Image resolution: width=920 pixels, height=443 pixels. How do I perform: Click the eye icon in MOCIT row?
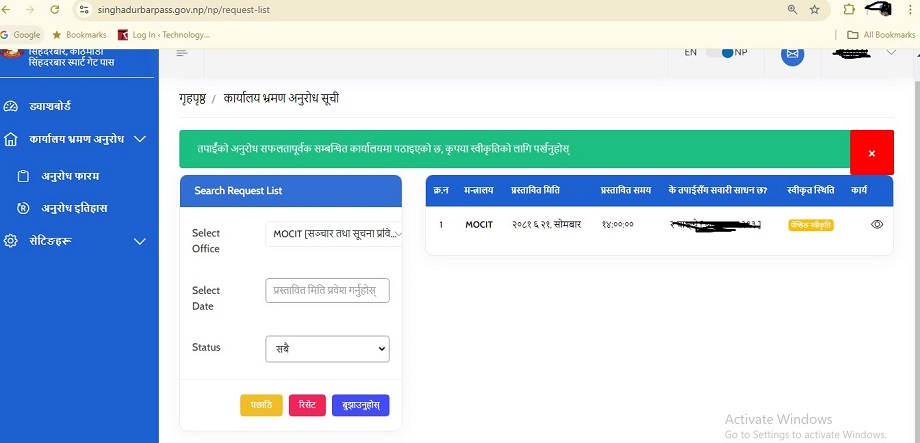click(877, 225)
